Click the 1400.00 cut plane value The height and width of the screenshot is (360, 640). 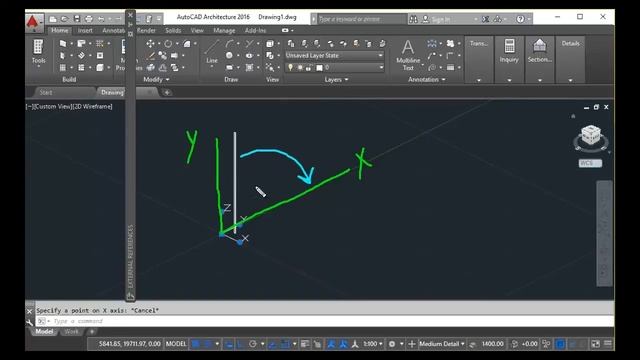pyautogui.click(x=492, y=344)
